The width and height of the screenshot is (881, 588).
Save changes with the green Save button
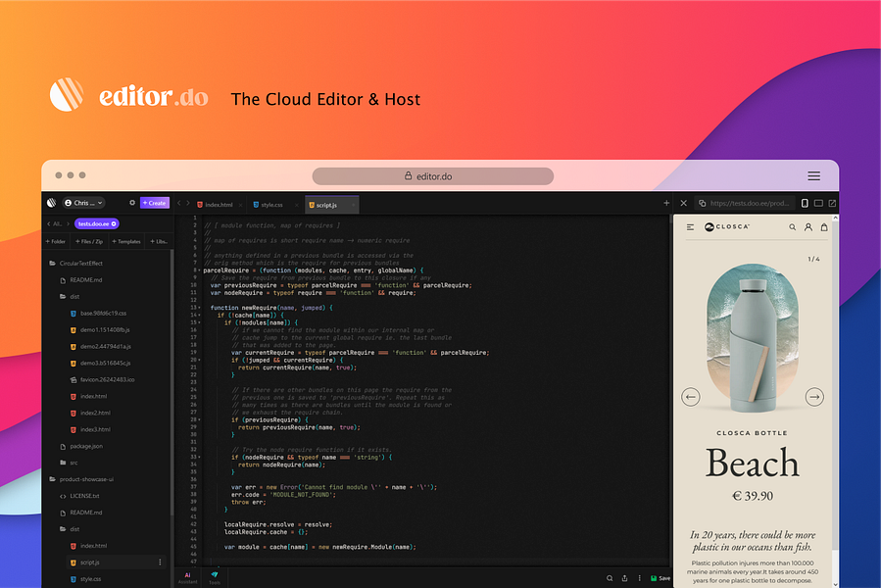(659, 578)
